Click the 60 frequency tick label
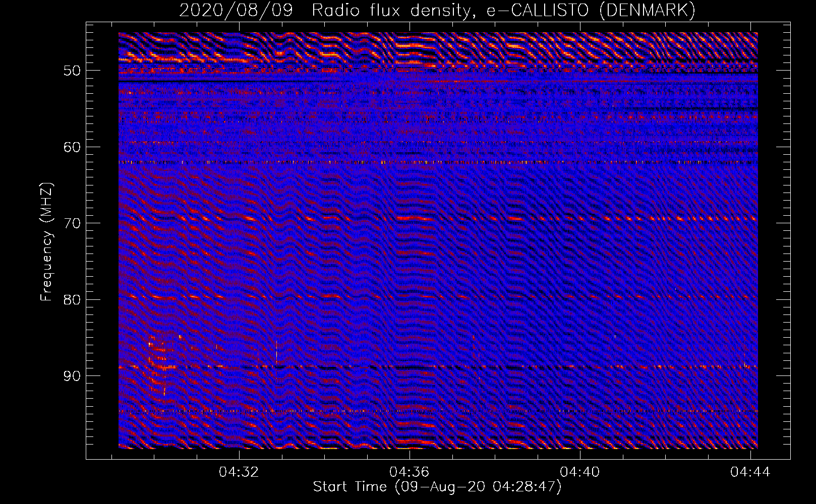 point(72,147)
